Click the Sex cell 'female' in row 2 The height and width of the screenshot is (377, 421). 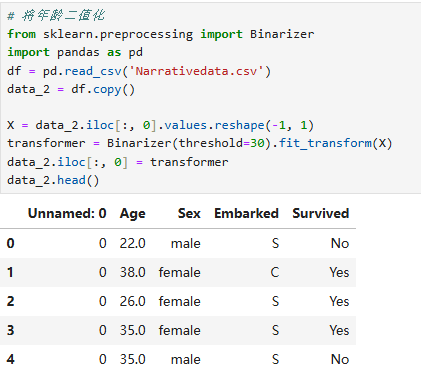point(180,301)
